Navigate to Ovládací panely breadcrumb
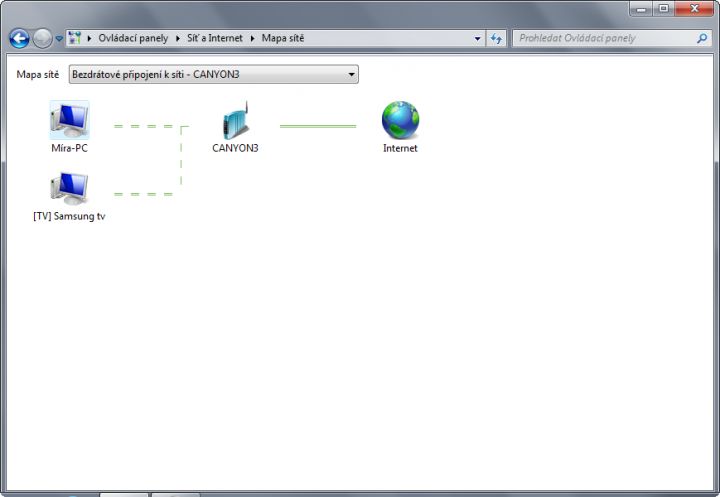The height and width of the screenshot is (497, 720). click(133, 38)
